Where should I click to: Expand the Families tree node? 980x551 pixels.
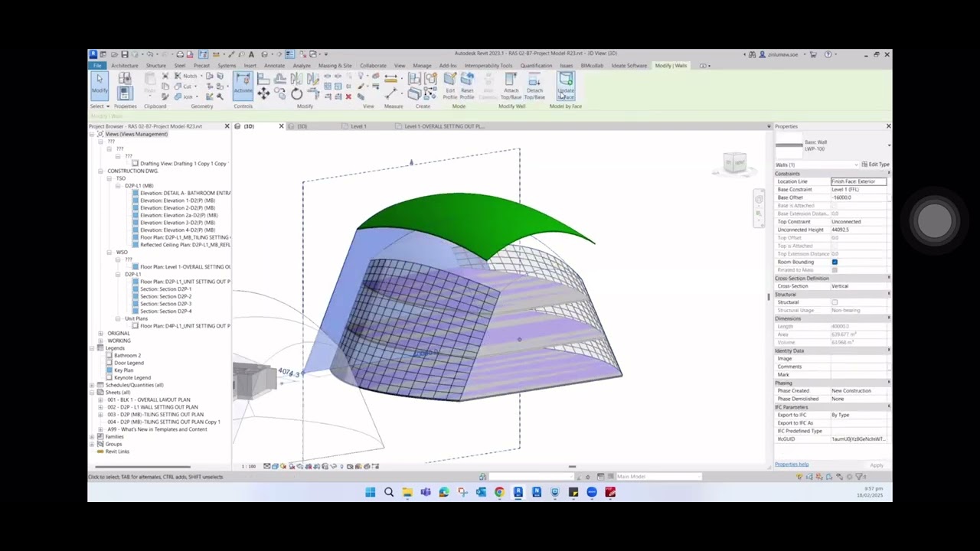(91, 436)
